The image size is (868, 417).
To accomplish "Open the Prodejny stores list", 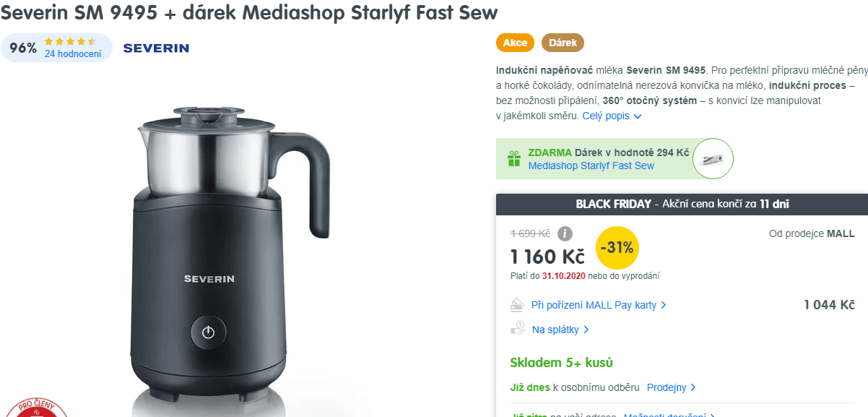I will tap(671, 387).
